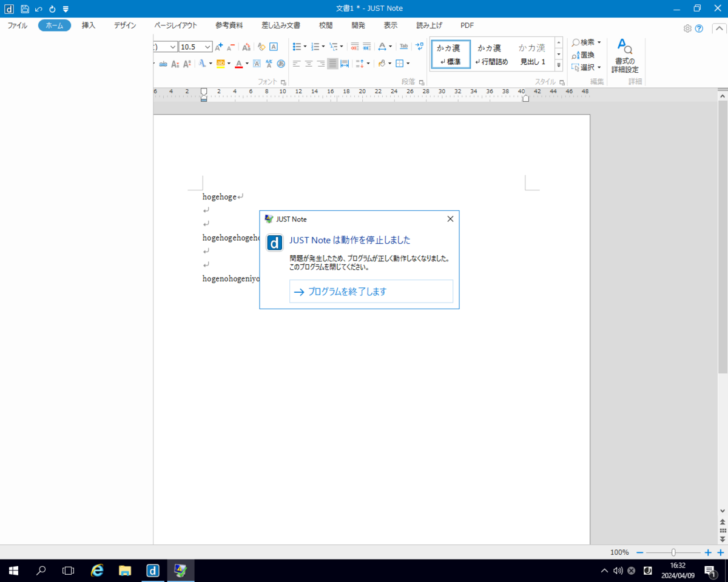Open 書式の詳細設定
This screenshot has height=582, width=728.
pyautogui.click(x=625, y=56)
